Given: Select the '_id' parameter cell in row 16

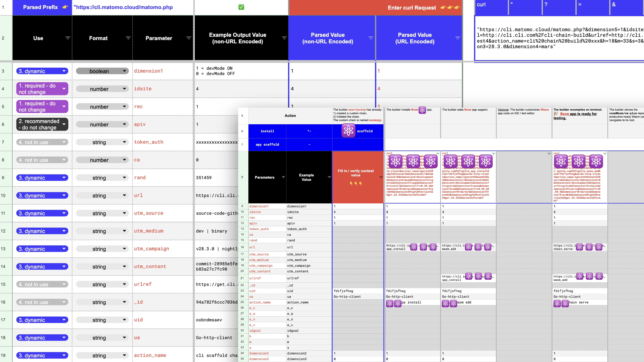Looking at the screenshot, I should pos(163,302).
